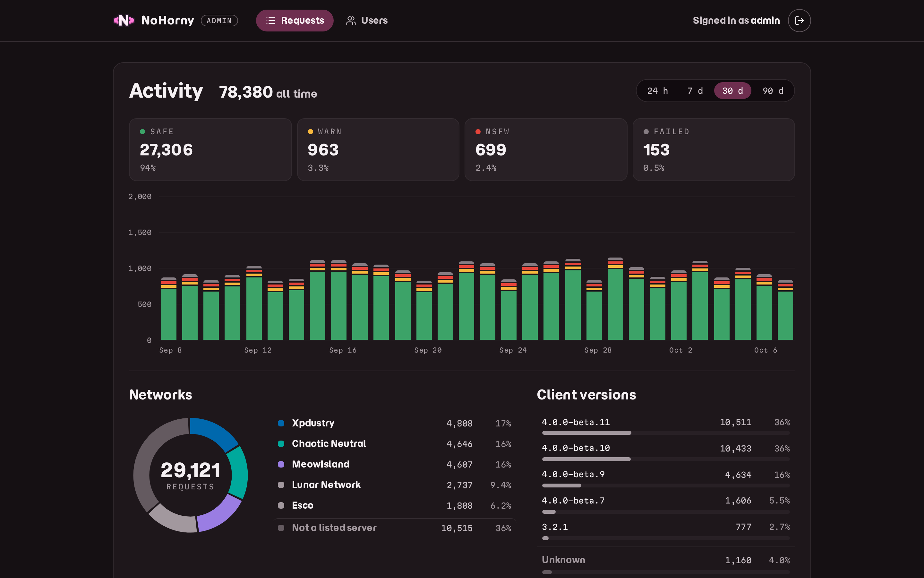924x578 pixels.
Task: Select the Esco network row
Action: 394,505
